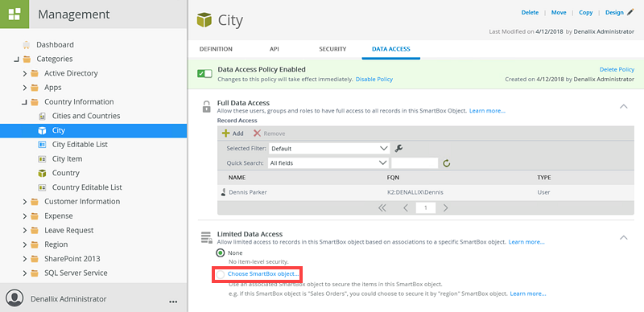
Task: Open the Selected Filter Default dropdown
Action: pos(328,148)
